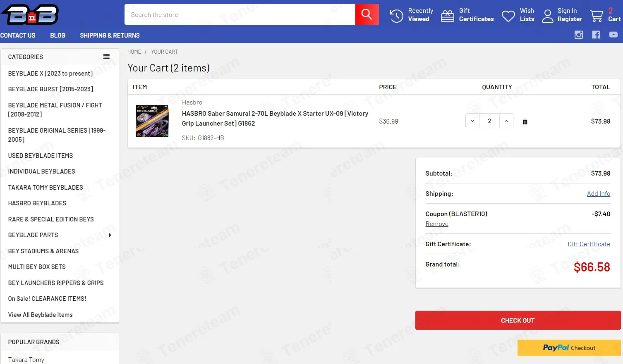Remove the BLASTER10 coupon
This screenshot has width=623, height=364.
click(x=437, y=224)
